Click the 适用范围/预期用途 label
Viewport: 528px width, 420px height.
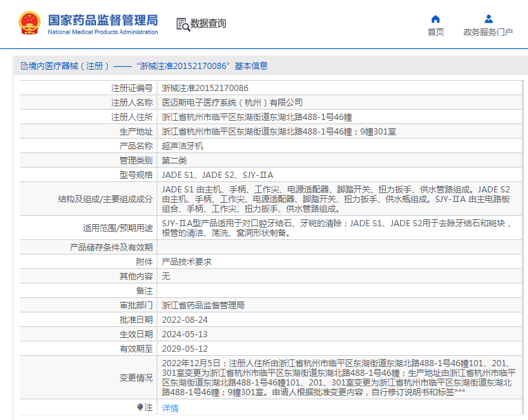coord(118,228)
